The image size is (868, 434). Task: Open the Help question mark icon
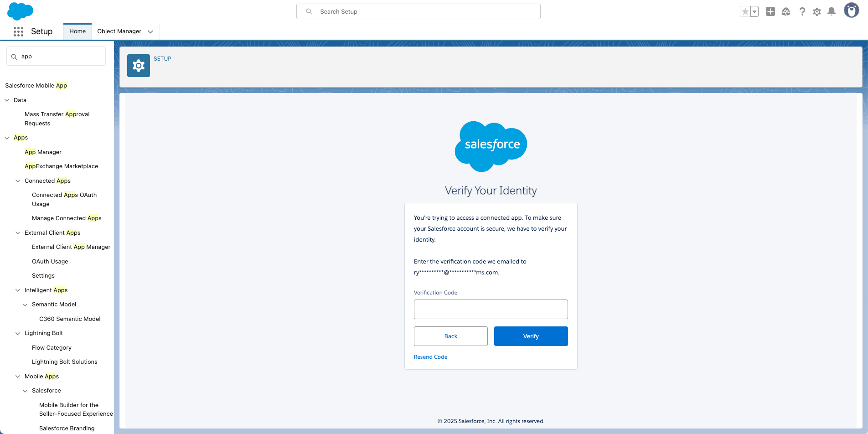[802, 12]
